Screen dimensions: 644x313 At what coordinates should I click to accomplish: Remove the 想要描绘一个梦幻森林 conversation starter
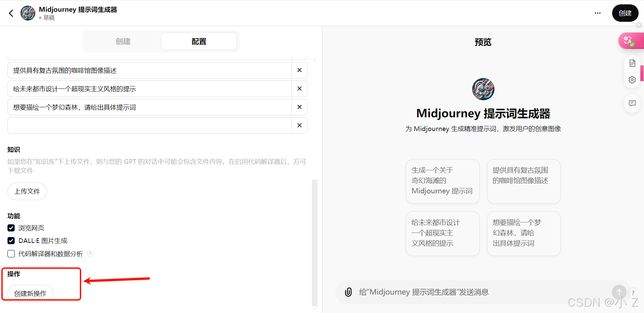300,107
